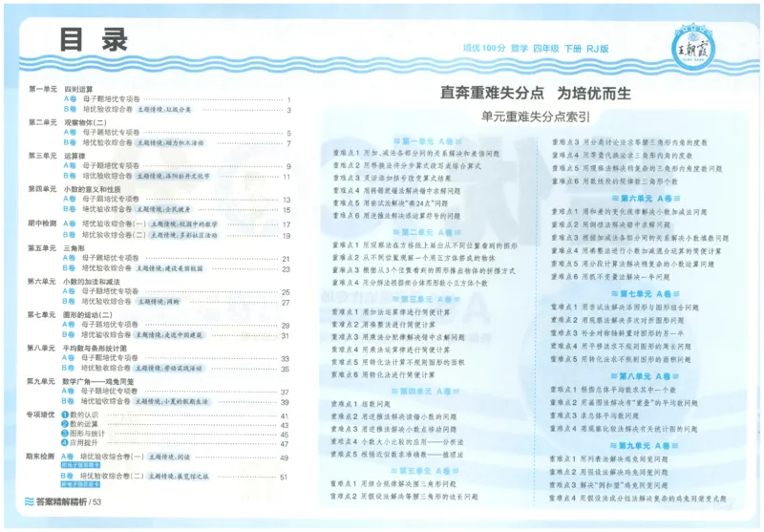Click the theme tag 主题情境:网购
The width and height of the screenshot is (764, 532).
(158, 302)
